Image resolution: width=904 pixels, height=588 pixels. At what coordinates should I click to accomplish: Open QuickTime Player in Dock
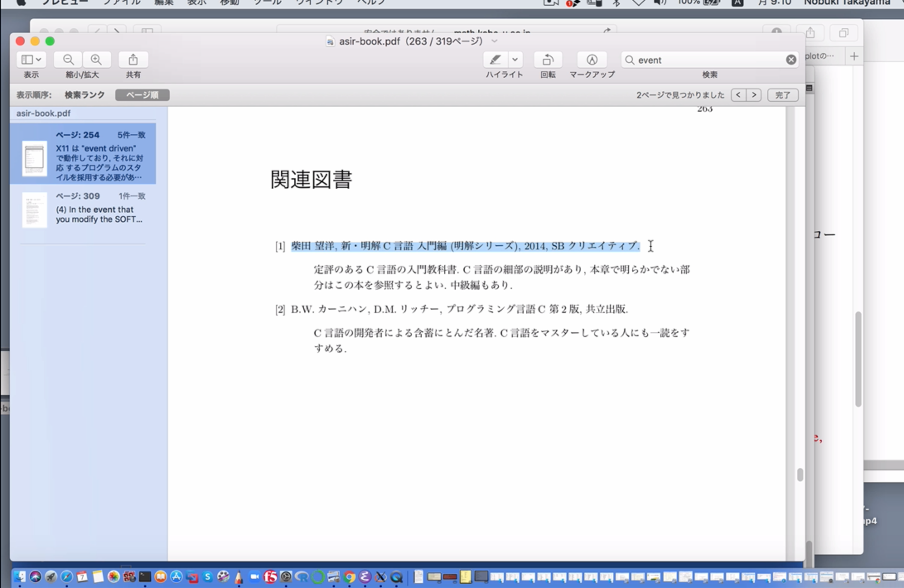(x=396, y=576)
